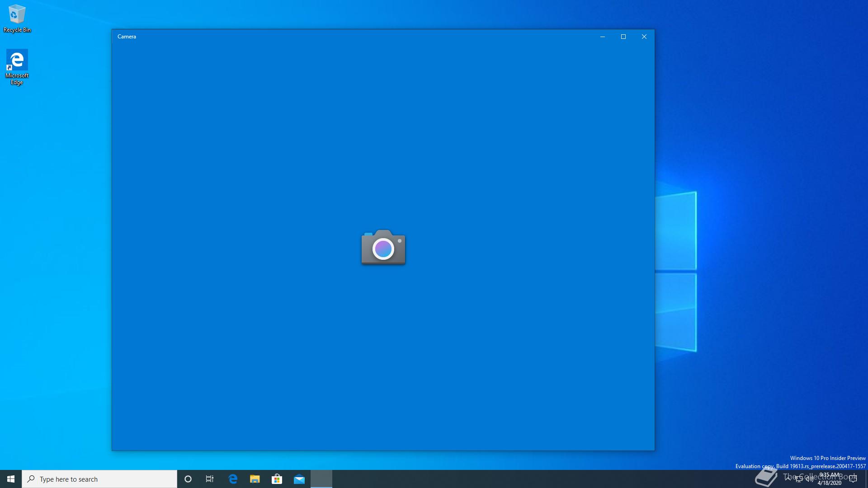Open the Mail app on the taskbar
Screen dimensions: 868x488
click(x=299, y=479)
